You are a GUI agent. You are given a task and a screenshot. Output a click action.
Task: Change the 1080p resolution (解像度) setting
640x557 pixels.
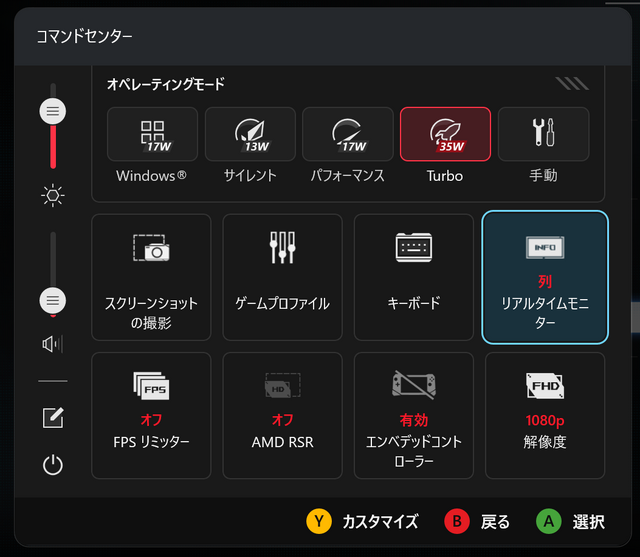point(544,413)
